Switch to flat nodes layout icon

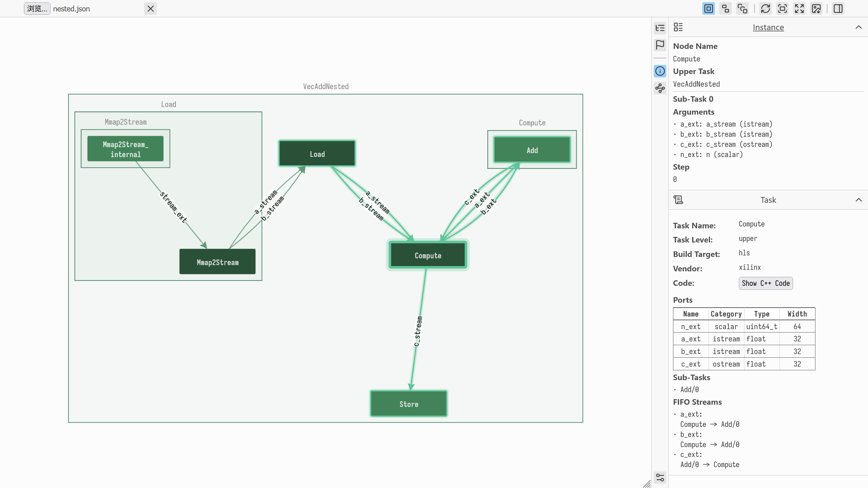[725, 9]
